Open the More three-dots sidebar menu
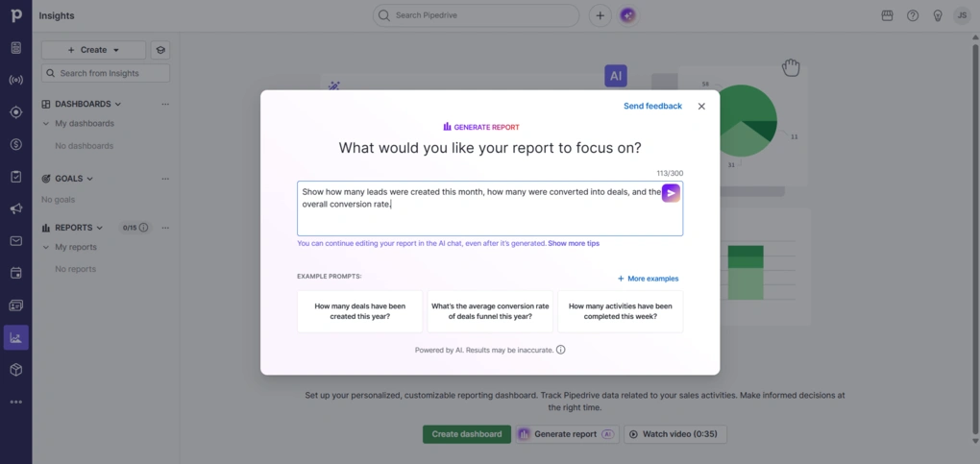Viewport: 980px width, 464px height. tap(15, 403)
